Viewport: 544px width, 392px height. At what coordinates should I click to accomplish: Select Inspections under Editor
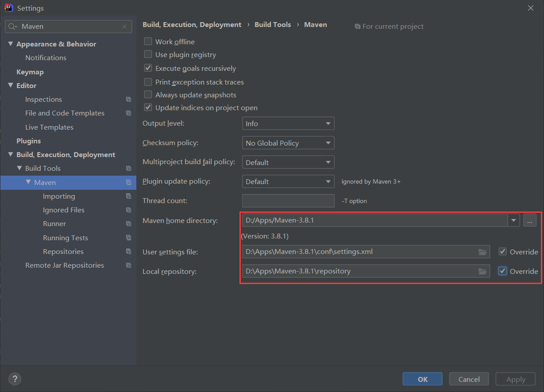[x=43, y=100]
